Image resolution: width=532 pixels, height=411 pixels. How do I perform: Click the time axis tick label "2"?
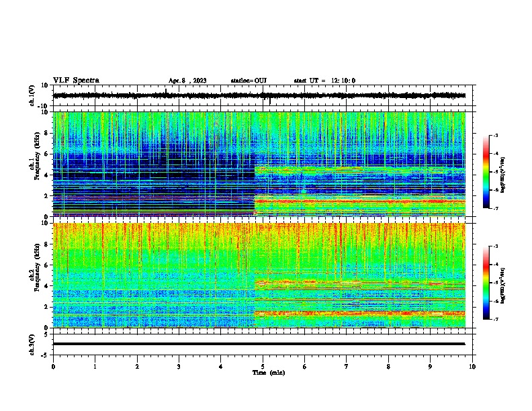[x=137, y=367]
